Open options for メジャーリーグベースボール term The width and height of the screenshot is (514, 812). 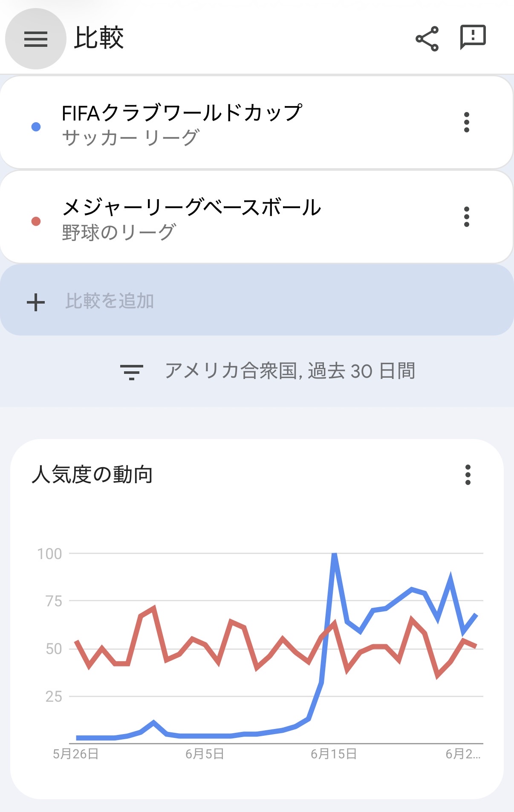(x=467, y=217)
